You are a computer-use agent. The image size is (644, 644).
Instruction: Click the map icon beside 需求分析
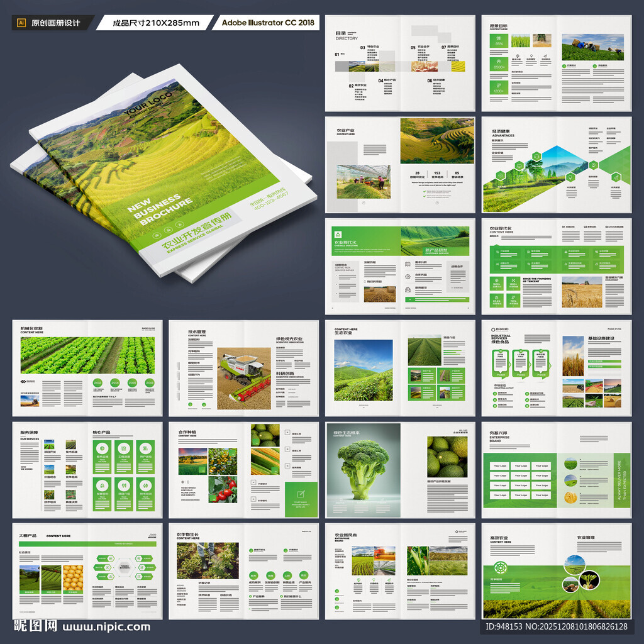[x=408, y=264]
